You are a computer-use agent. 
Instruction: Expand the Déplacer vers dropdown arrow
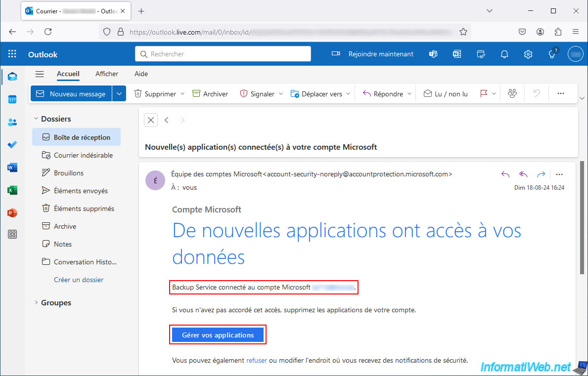coord(348,93)
